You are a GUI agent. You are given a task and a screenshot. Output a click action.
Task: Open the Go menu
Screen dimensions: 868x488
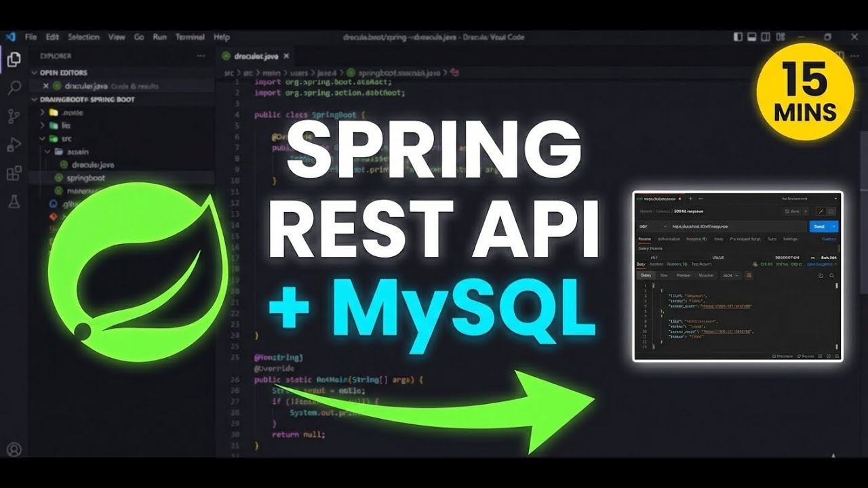[139, 37]
